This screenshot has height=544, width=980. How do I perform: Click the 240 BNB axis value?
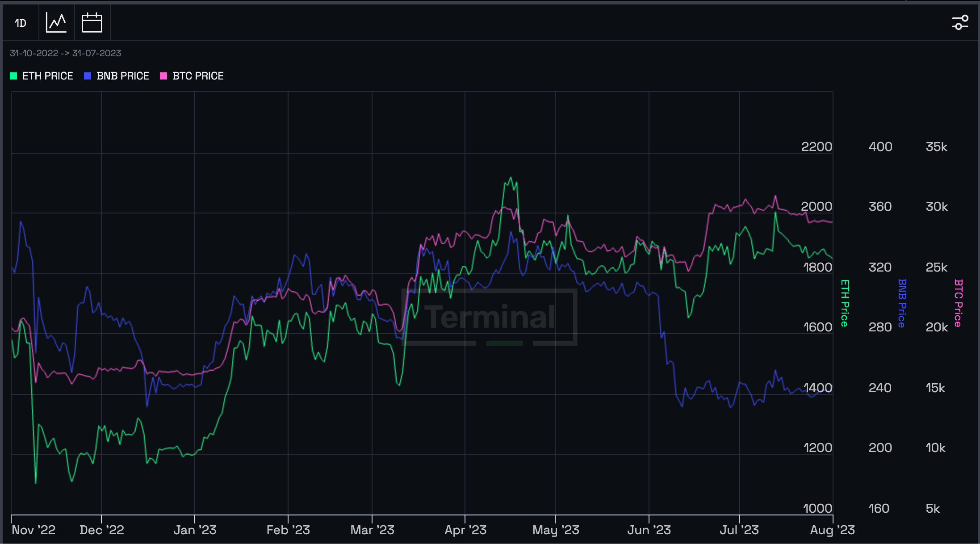pos(880,388)
